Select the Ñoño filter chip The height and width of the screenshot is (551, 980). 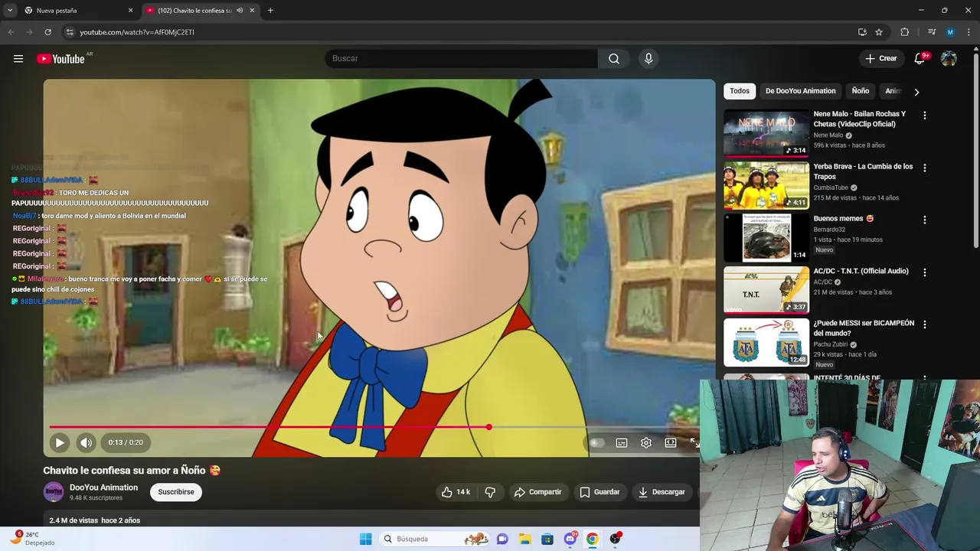[x=861, y=91]
